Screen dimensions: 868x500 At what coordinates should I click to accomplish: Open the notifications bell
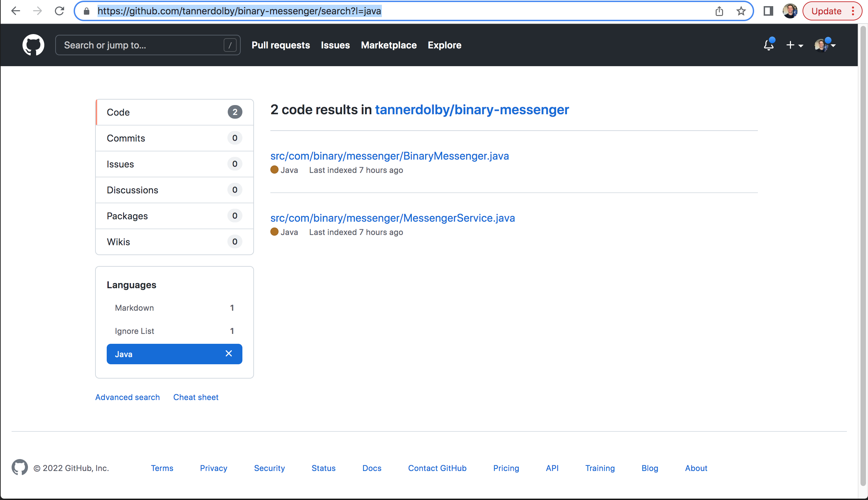point(769,45)
